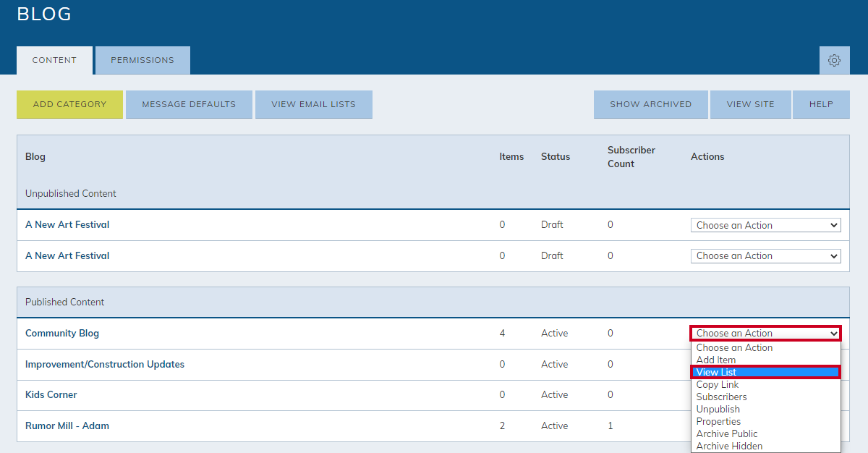The width and height of the screenshot is (868, 453).
Task: Click the Status column header
Action: pyautogui.click(x=556, y=156)
